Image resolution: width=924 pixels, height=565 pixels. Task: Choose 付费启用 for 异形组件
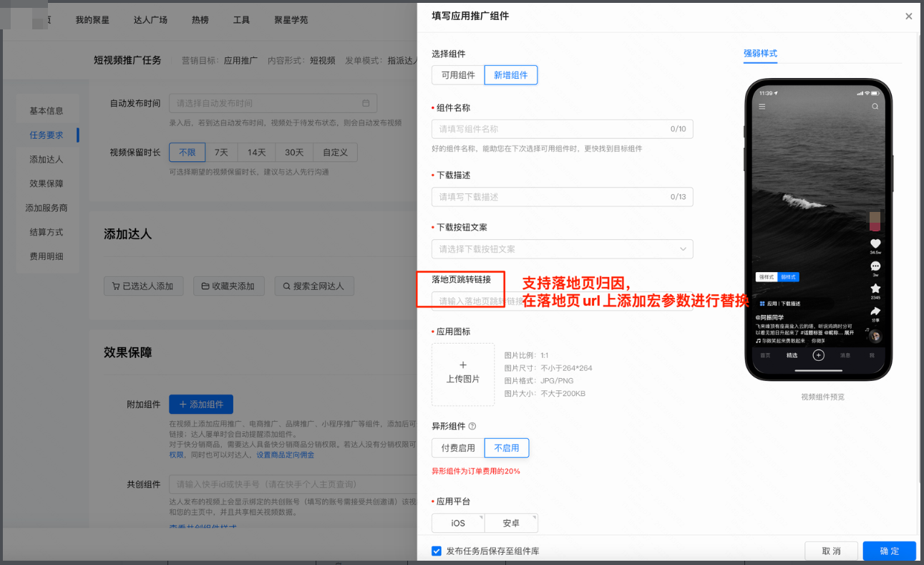coord(458,448)
